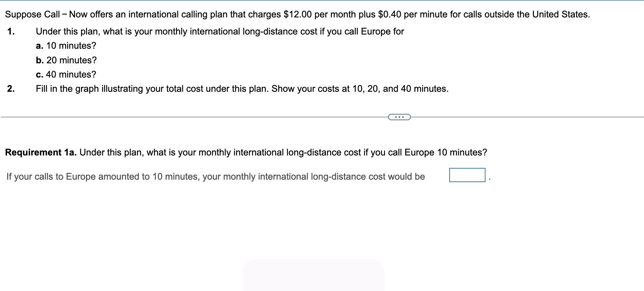Click question number 1 in the problem statement
The width and height of the screenshot is (644, 291).
click(x=10, y=32)
